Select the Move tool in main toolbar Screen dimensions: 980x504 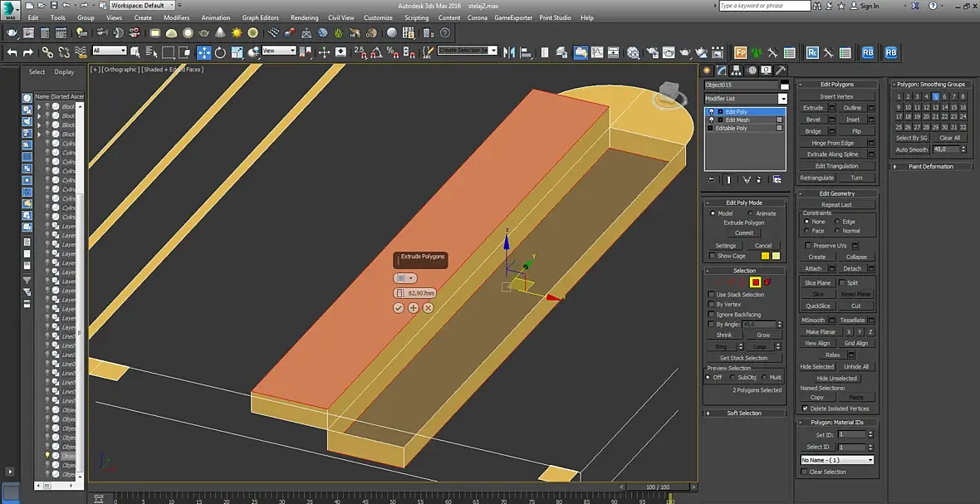tap(203, 52)
